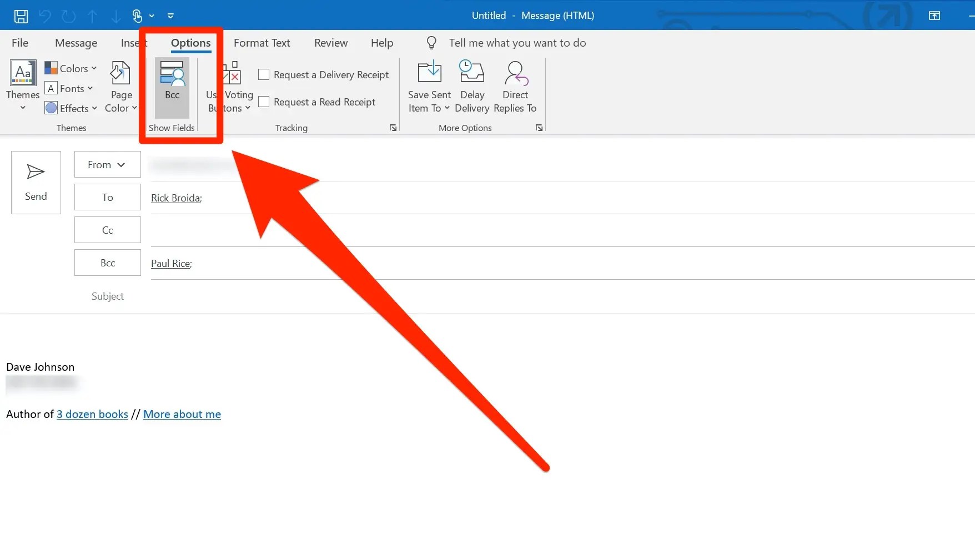Viewport: 975px width, 560px height.
Task: Toggle the Bcc show fields button
Action: [x=172, y=88]
